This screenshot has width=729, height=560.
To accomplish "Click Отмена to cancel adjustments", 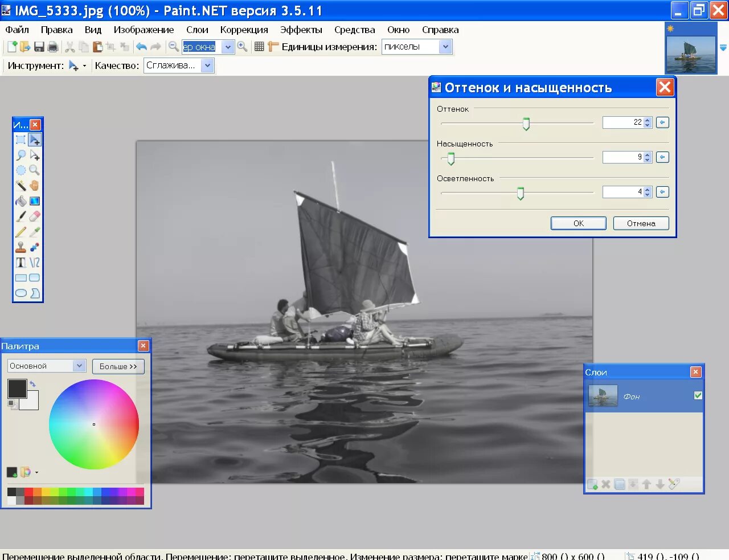I will click(x=641, y=223).
